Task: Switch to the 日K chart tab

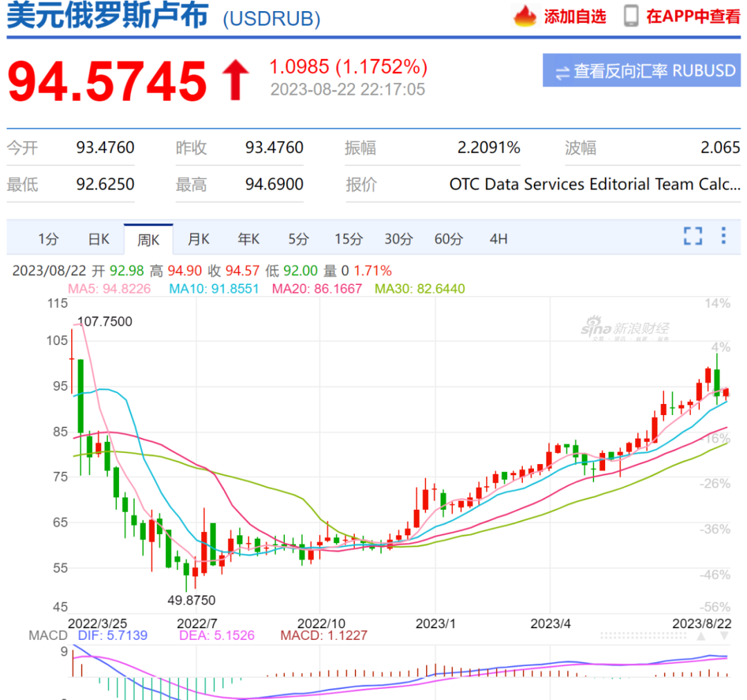Action: click(x=99, y=239)
